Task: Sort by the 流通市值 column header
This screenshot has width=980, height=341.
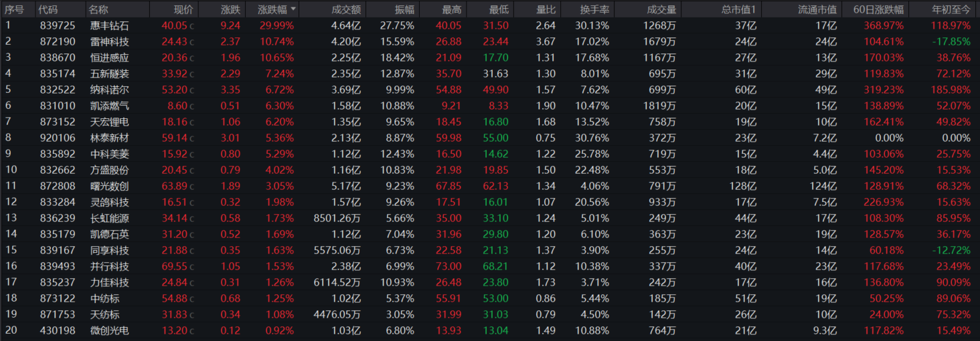Action: (817, 9)
